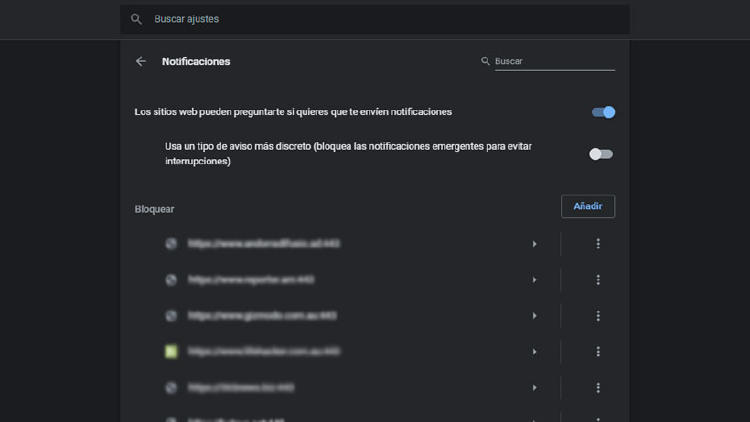The height and width of the screenshot is (422, 750).
Task: Enable the 'aviso más discreto' toggle
Action: (x=601, y=154)
